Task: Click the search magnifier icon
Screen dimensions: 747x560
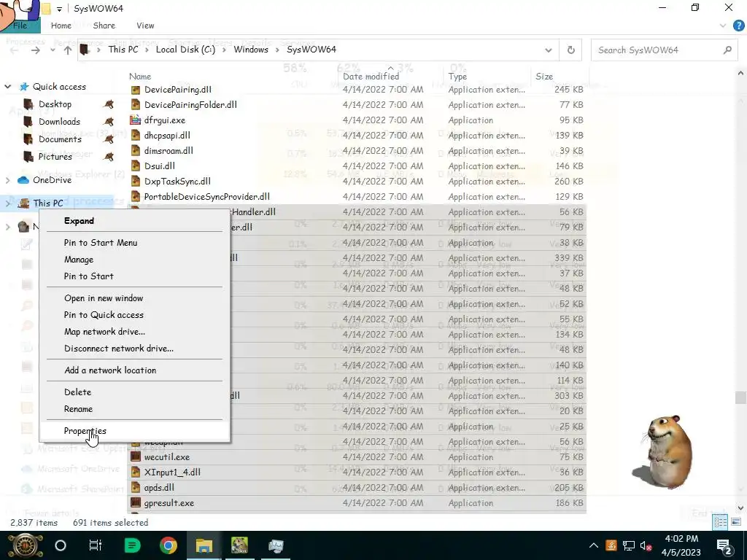Action: coord(727,50)
